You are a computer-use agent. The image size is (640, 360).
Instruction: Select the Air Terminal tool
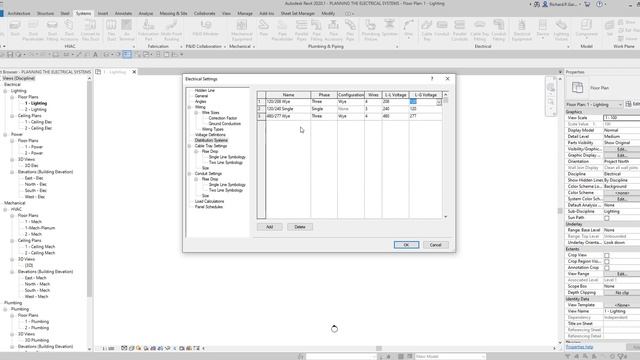click(x=127, y=29)
